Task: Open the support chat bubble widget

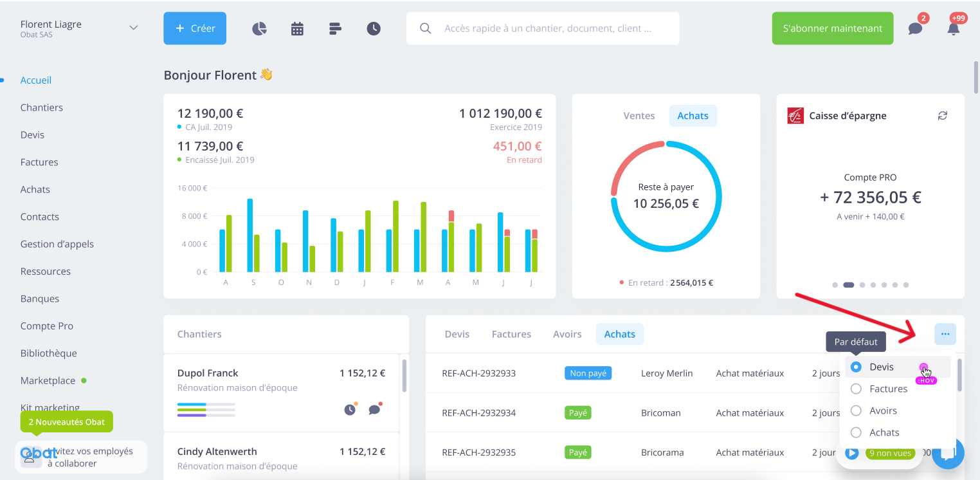Action: tap(948, 454)
